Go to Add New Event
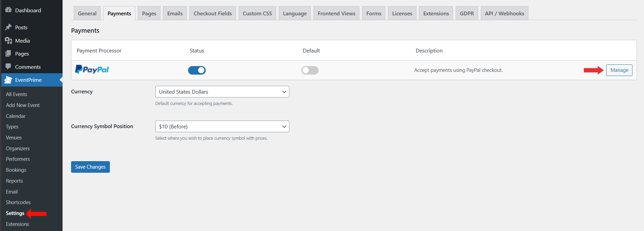 [x=23, y=105]
